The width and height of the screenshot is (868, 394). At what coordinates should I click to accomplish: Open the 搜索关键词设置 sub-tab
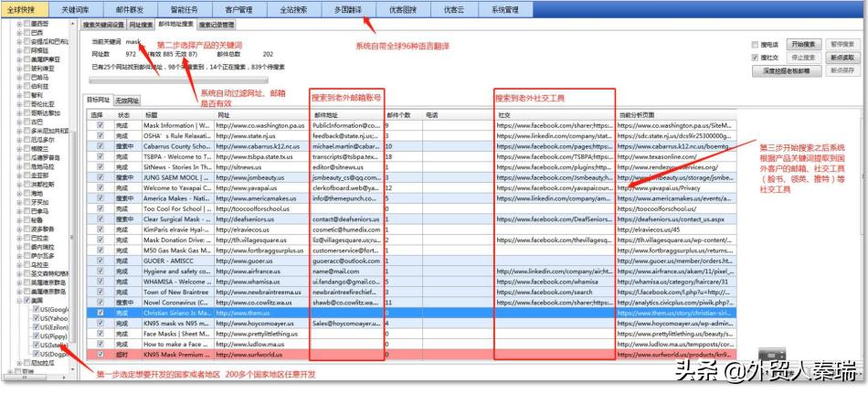pyautogui.click(x=103, y=25)
